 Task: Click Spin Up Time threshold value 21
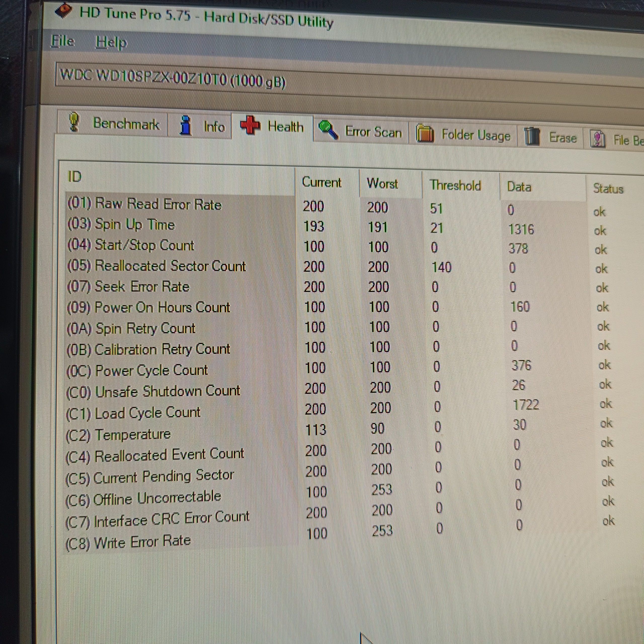436,228
